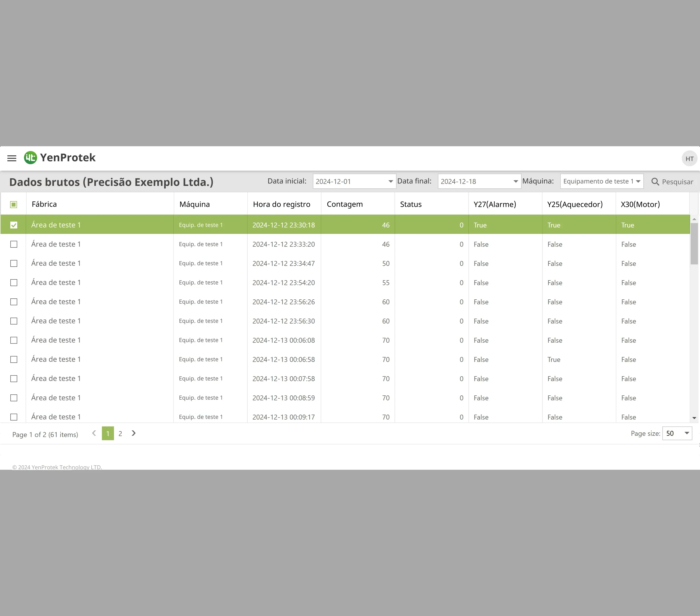Go to the previous page arrow
700x616 pixels.
click(94, 433)
